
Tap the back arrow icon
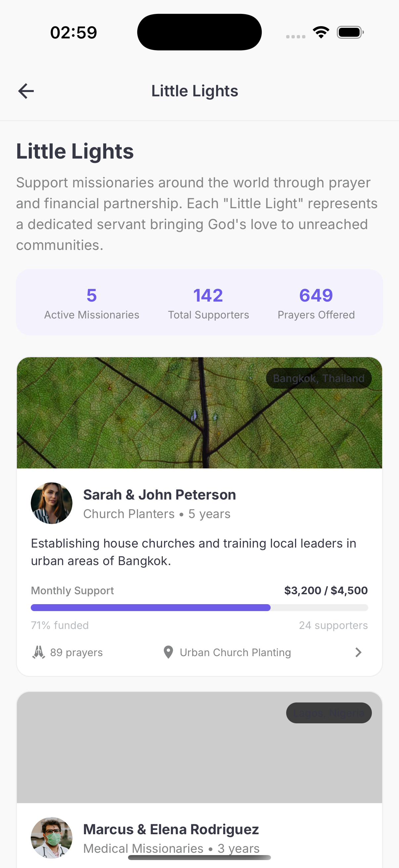26,91
